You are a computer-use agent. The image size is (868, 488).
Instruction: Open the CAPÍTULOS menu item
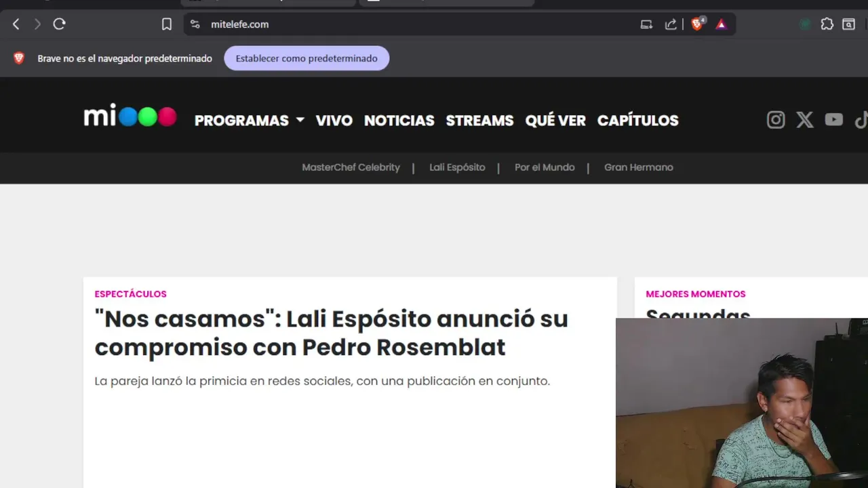(637, 121)
